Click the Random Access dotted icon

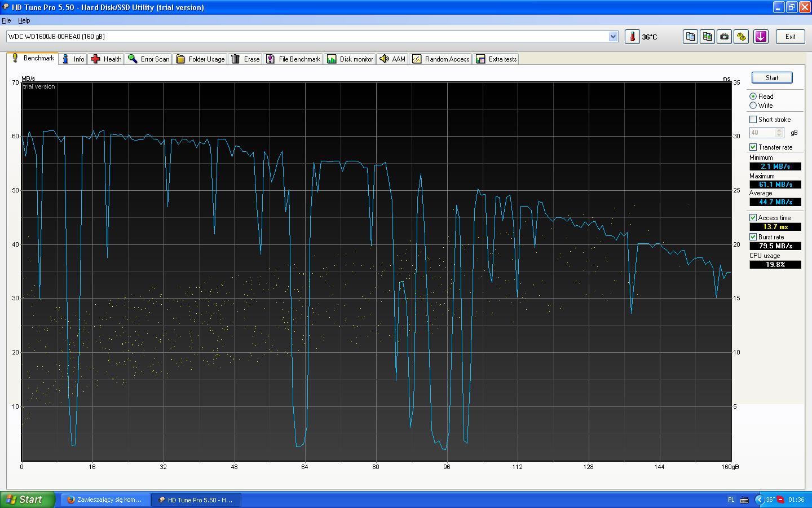pyautogui.click(x=417, y=59)
